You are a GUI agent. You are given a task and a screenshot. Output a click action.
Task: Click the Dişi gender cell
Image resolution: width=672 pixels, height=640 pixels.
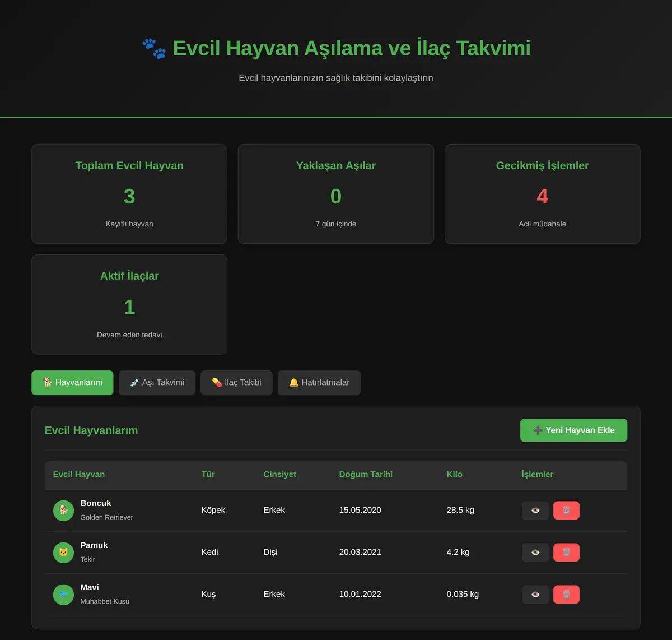270,552
